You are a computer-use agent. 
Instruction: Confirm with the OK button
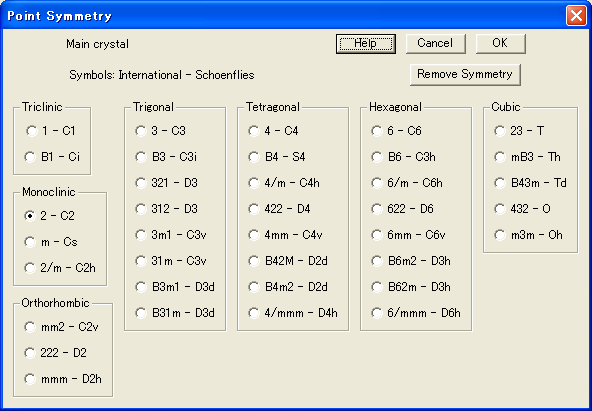pos(500,44)
